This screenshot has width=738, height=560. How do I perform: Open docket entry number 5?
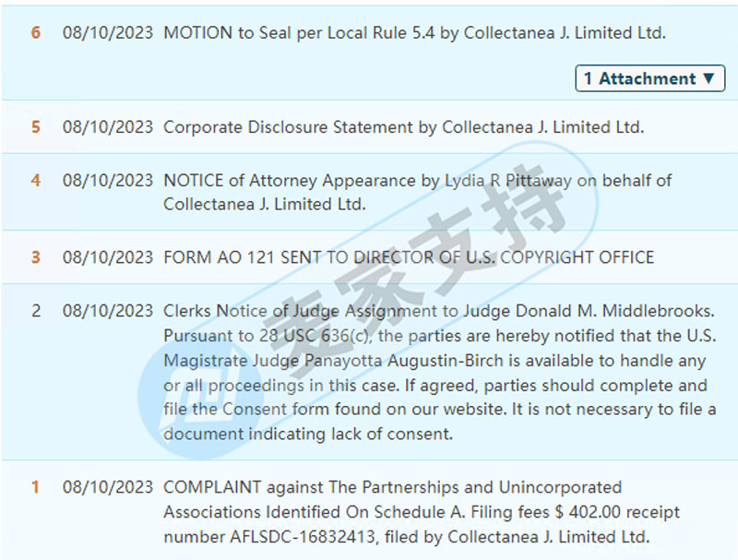pos(36,127)
